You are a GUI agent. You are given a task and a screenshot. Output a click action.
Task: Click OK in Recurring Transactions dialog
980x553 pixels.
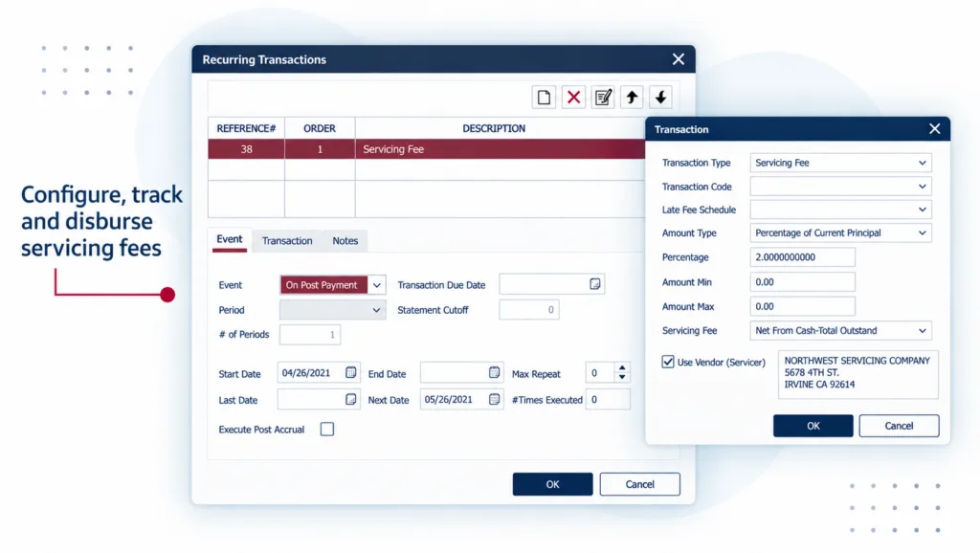552,484
